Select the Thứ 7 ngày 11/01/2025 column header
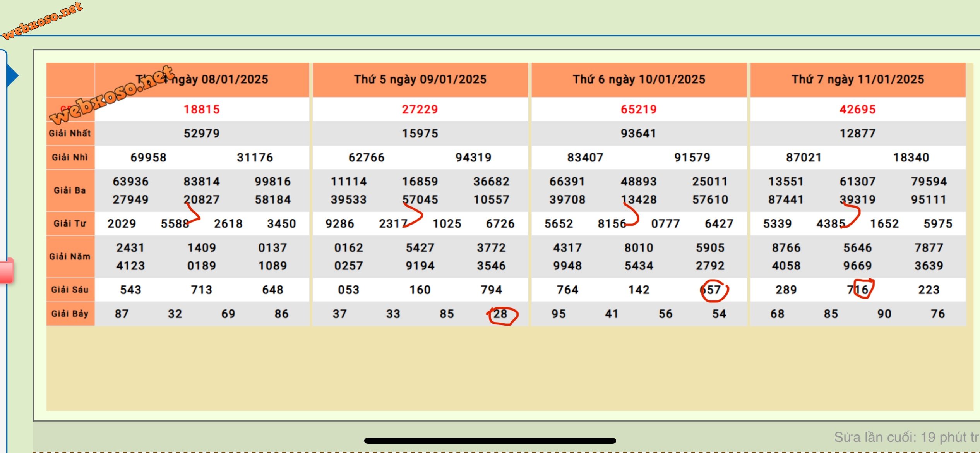The height and width of the screenshot is (453, 980). pyautogui.click(x=858, y=79)
